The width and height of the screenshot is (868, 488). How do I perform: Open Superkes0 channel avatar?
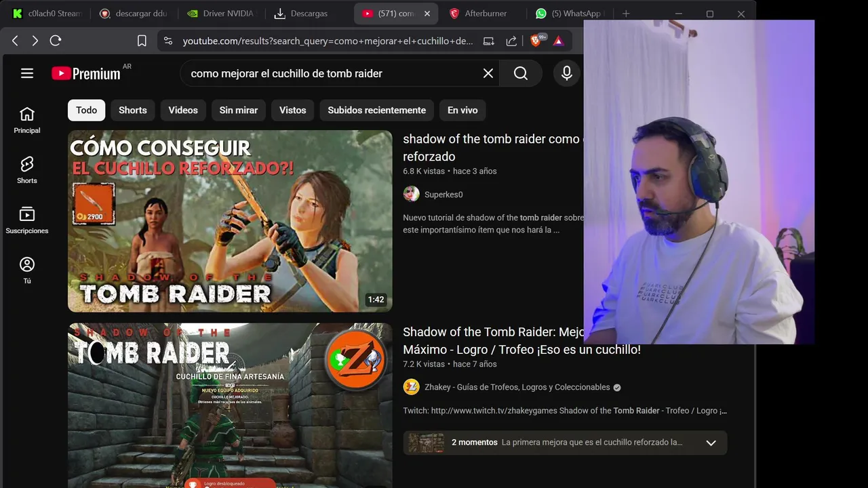pos(411,195)
